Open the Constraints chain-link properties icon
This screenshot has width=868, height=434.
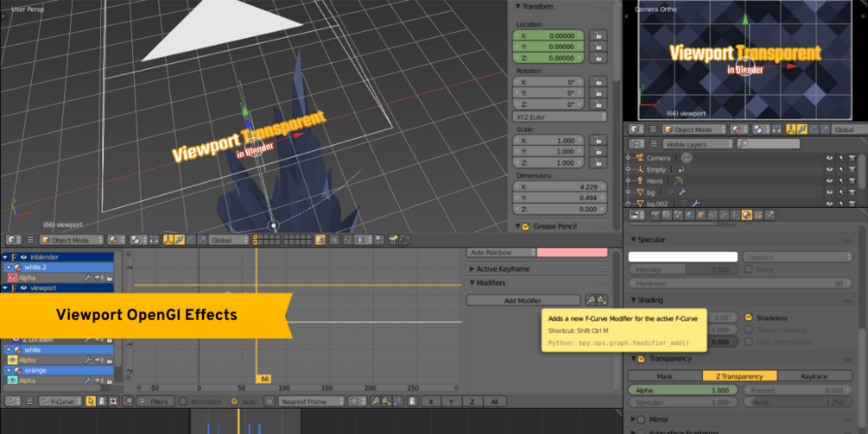click(713, 215)
